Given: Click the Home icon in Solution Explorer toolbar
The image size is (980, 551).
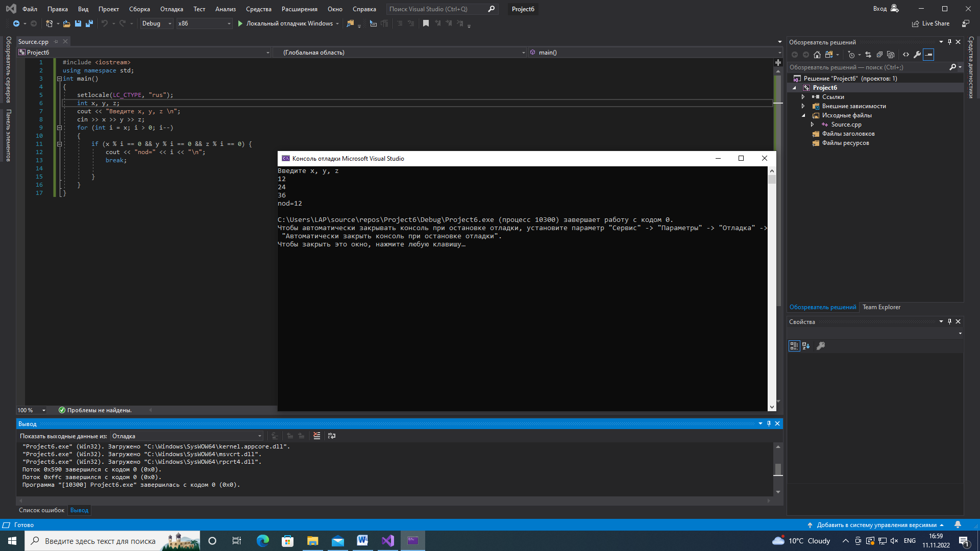Looking at the screenshot, I should pos(817,55).
